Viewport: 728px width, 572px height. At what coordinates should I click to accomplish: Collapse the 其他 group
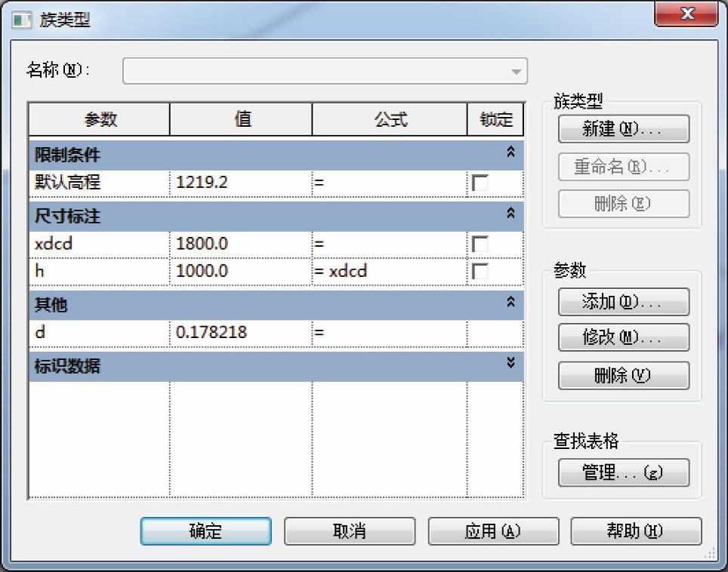[511, 303]
